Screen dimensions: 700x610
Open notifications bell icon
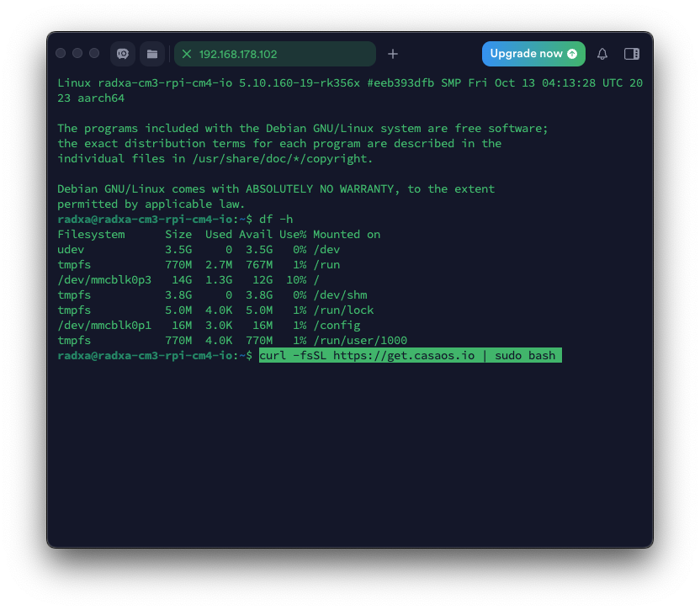coord(602,54)
